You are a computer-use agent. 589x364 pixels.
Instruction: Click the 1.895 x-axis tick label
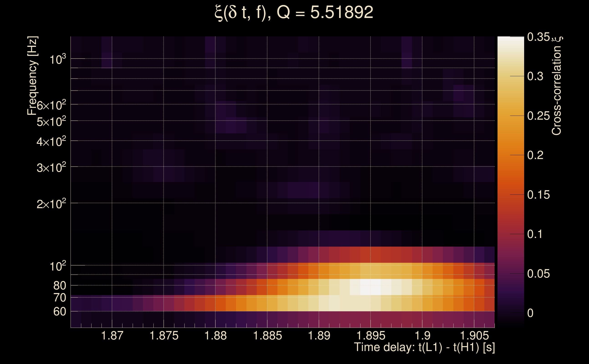371,336
